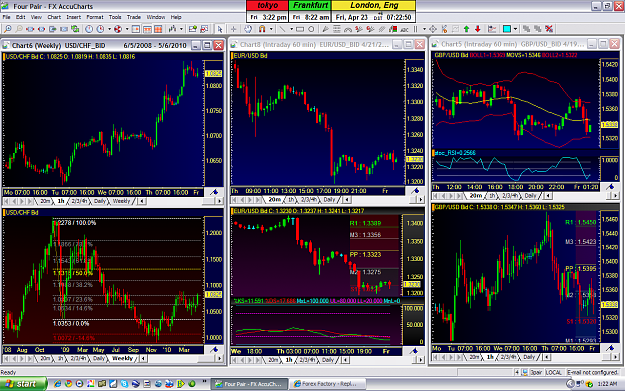Viewport: 625px width, 391px height.
Task: Select the hand pan tool
Action: 248,29
